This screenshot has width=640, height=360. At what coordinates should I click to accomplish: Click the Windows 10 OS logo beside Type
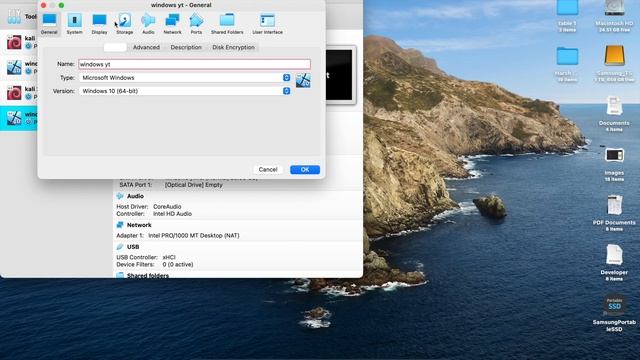pyautogui.click(x=303, y=80)
